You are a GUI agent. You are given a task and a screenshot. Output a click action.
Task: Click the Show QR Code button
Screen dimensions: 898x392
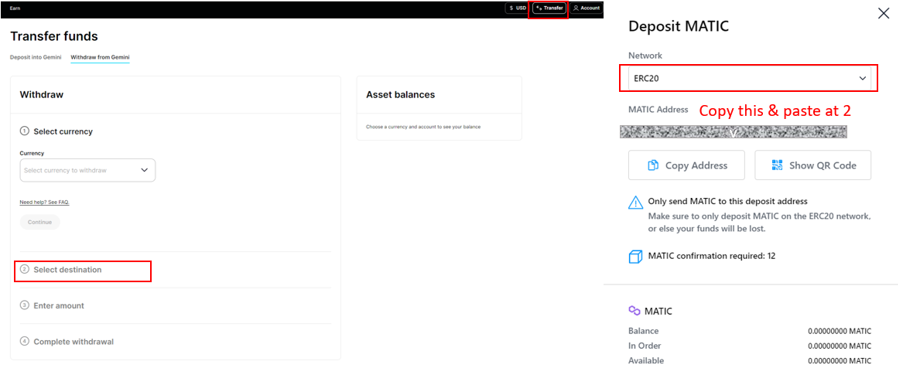pos(813,165)
